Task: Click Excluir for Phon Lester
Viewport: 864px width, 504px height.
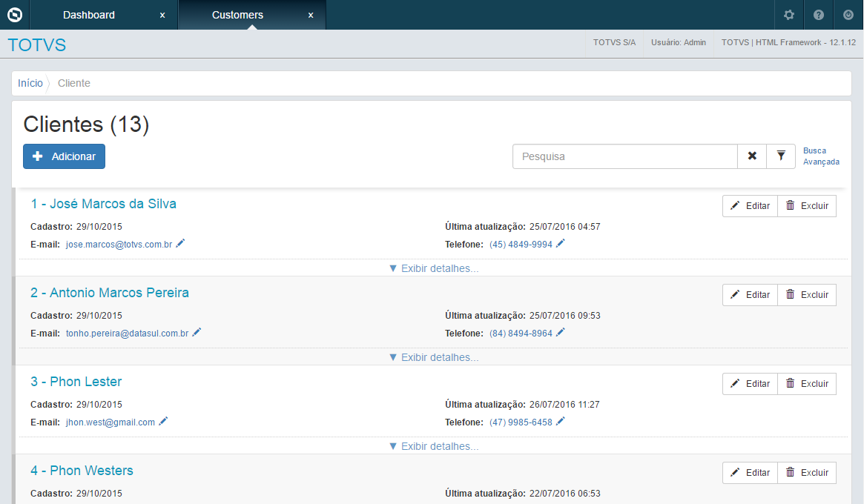Action: (x=807, y=384)
